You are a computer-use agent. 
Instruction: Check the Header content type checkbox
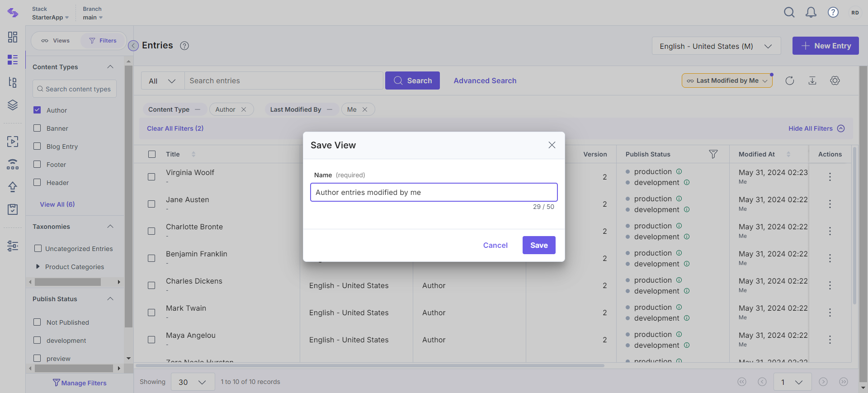38,182
